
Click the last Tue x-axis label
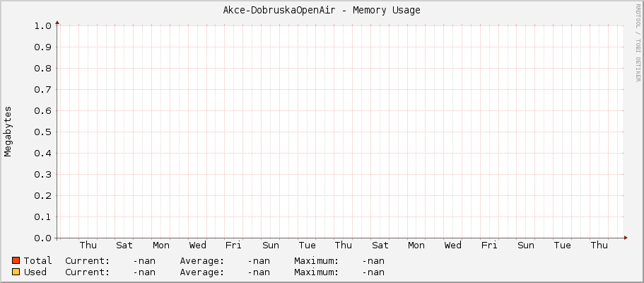[562, 246]
